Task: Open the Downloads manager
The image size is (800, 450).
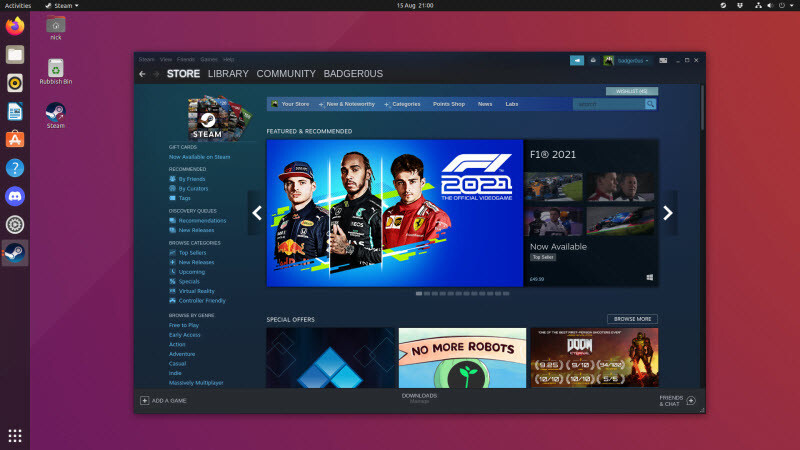Action: tap(419, 398)
